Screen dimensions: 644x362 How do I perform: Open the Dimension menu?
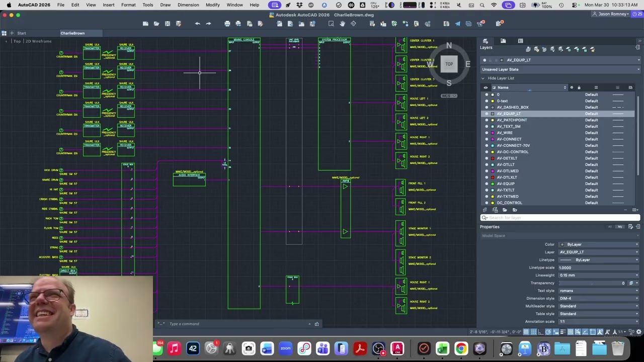(188, 5)
